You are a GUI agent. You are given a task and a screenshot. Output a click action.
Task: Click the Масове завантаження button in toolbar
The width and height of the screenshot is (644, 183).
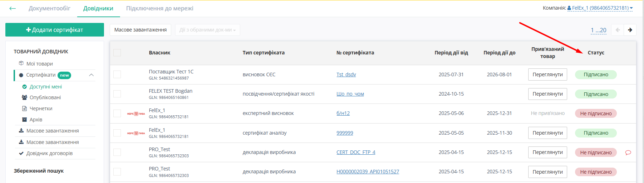tap(140, 30)
